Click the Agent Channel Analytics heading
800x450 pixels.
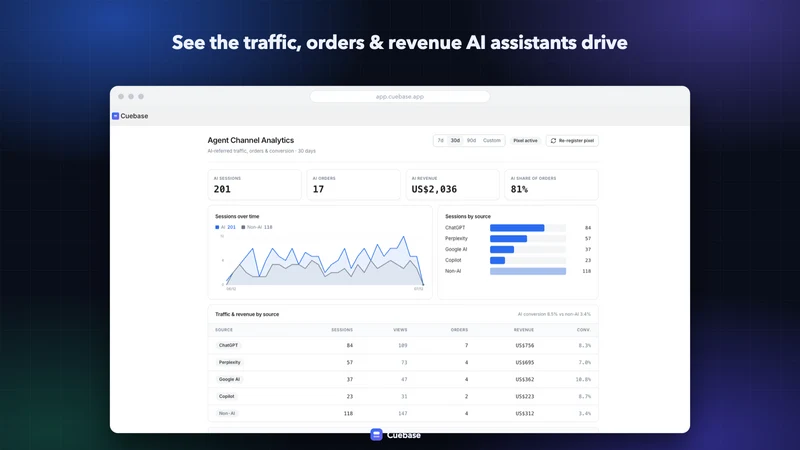coord(251,140)
